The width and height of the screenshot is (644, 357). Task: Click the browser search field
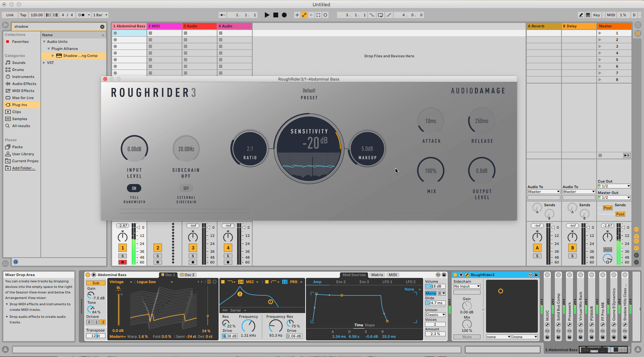55,27
